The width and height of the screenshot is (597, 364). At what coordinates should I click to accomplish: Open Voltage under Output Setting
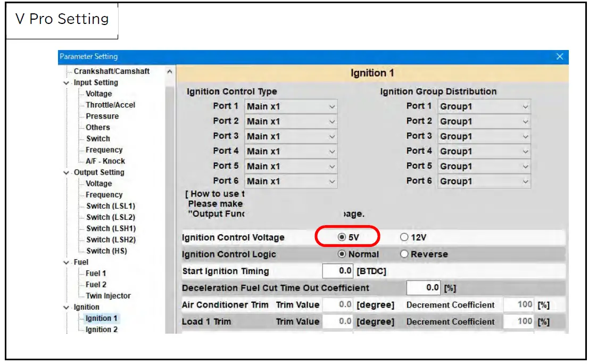click(x=98, y=184)
